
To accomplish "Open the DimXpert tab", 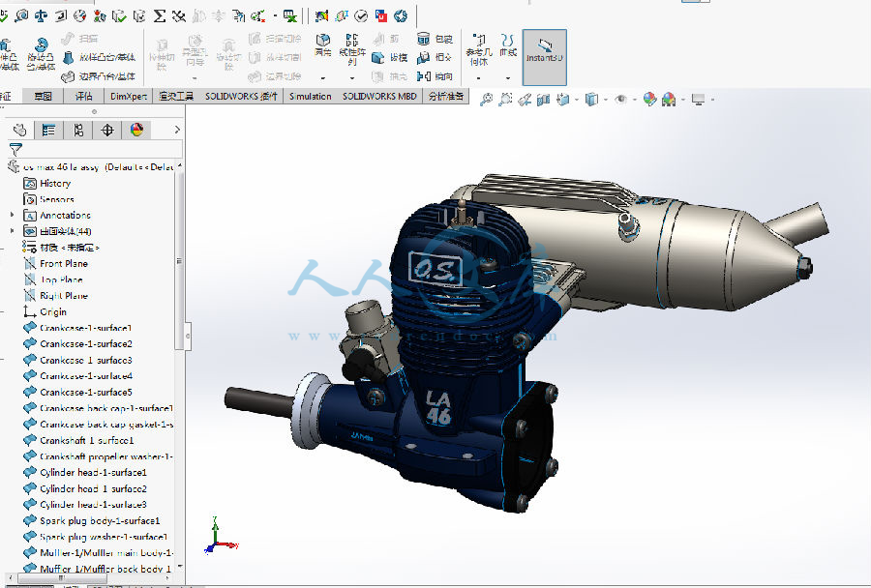I will [x=129, y=96].
